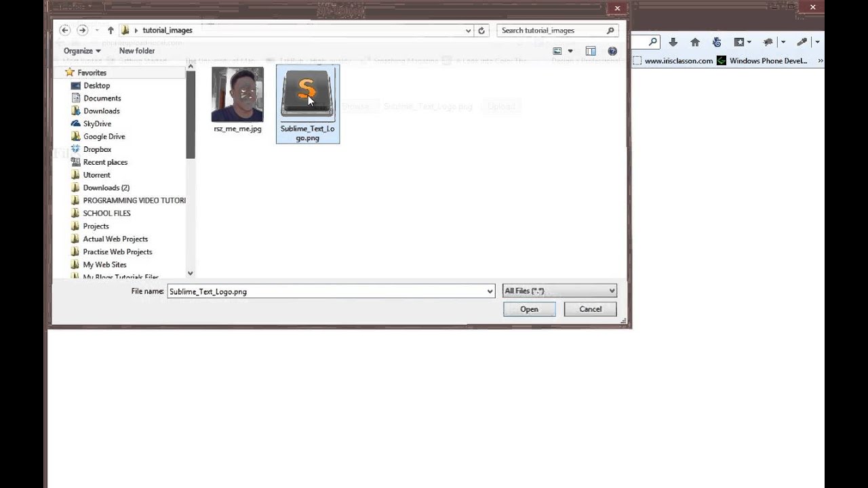Open Documents in the navigation pane

(x=102, y=98)
